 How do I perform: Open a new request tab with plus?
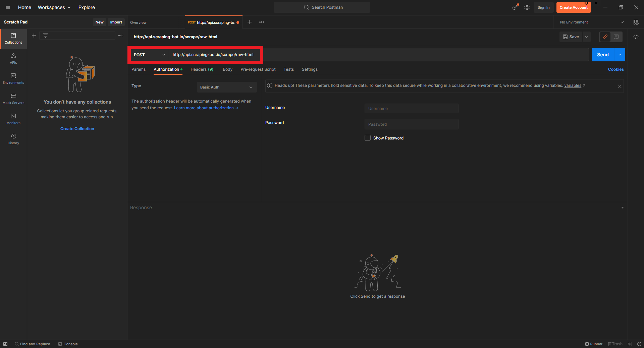[250, 22]
